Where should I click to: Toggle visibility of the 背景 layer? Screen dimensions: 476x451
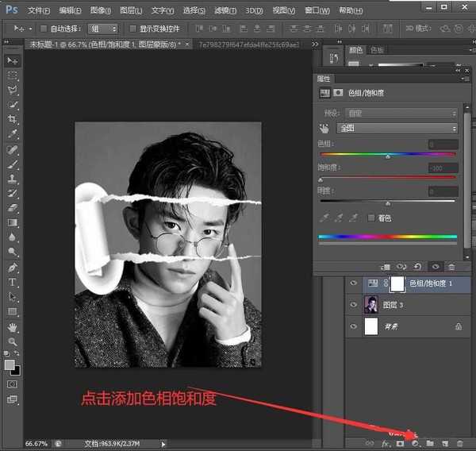point(354,326)
